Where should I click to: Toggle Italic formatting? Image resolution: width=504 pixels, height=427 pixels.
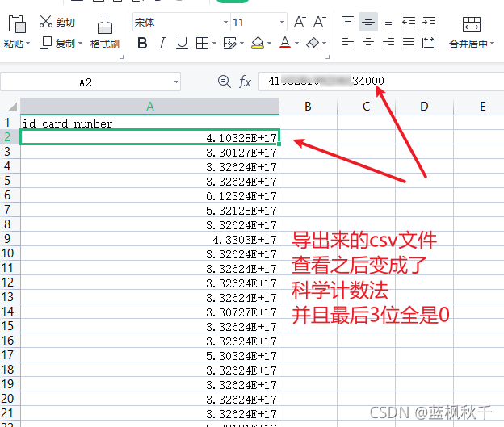(x=162, y=43)
